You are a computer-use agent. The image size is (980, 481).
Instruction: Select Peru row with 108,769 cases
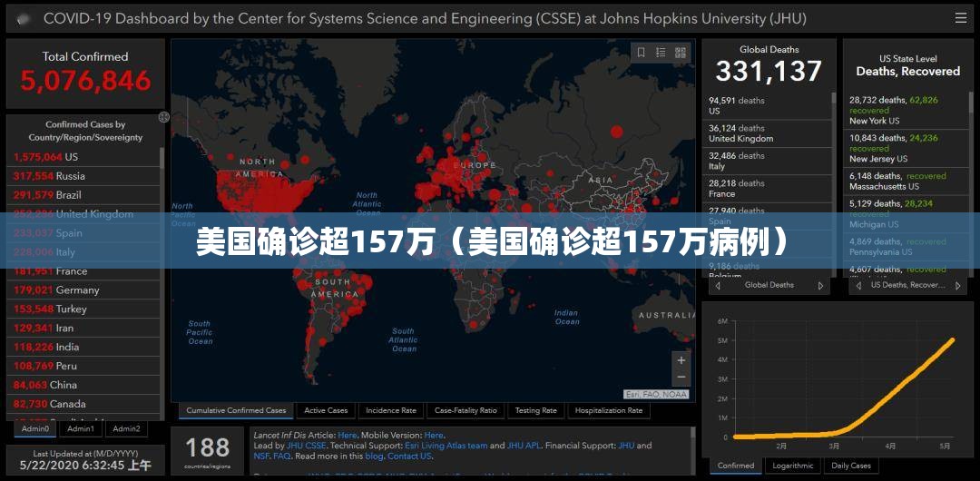click(x=83, y=365)
